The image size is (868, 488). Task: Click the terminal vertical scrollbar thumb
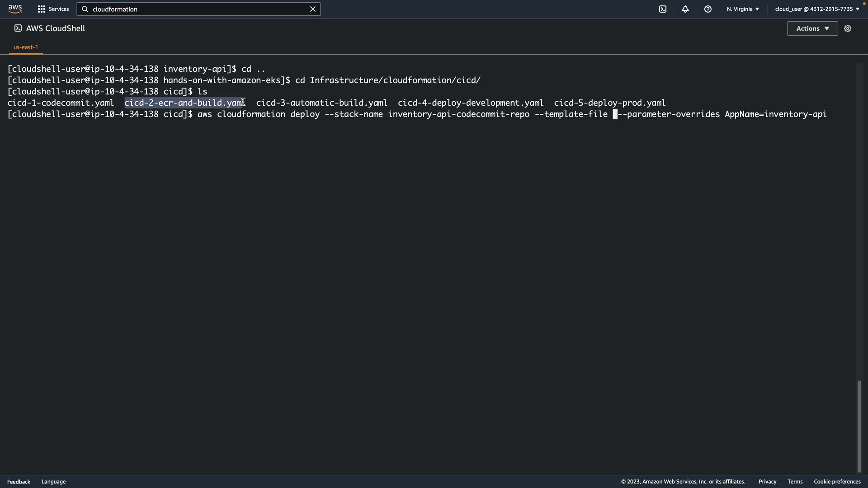[x=859, y=426]
